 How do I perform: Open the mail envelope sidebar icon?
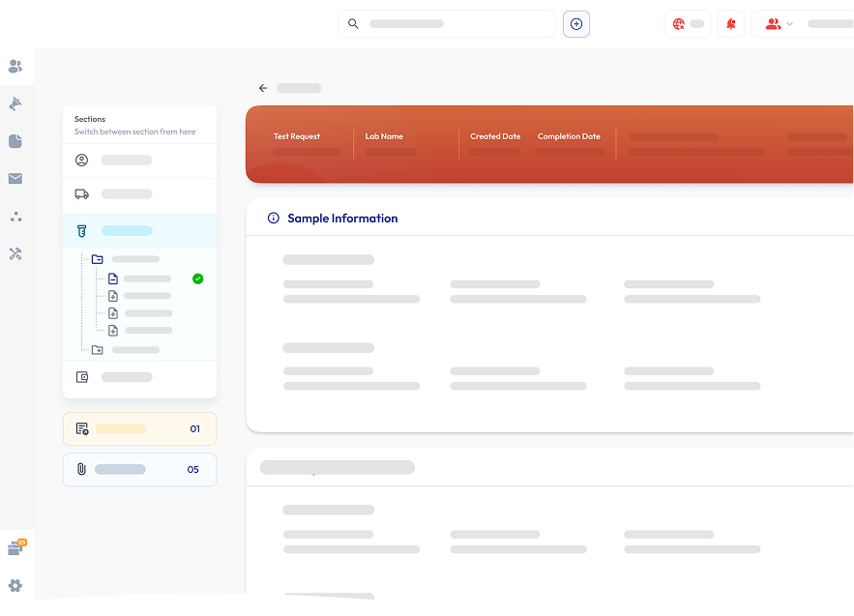point(15,178)
